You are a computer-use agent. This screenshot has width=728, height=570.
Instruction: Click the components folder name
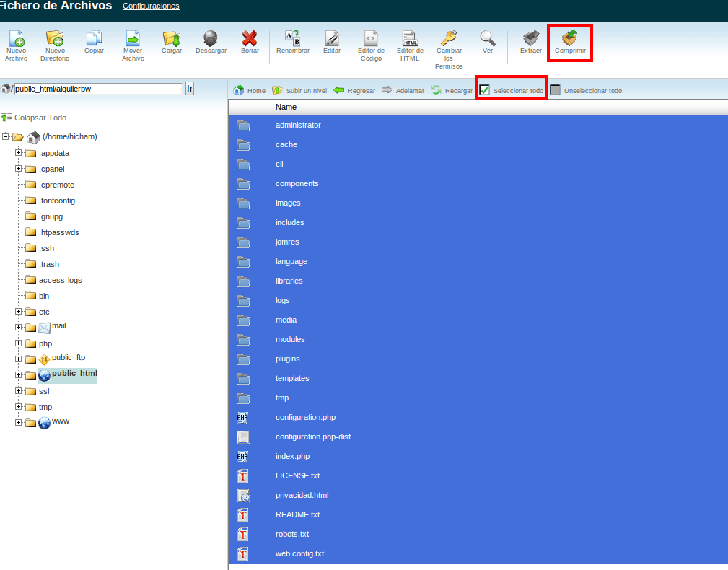click(297, 184)
